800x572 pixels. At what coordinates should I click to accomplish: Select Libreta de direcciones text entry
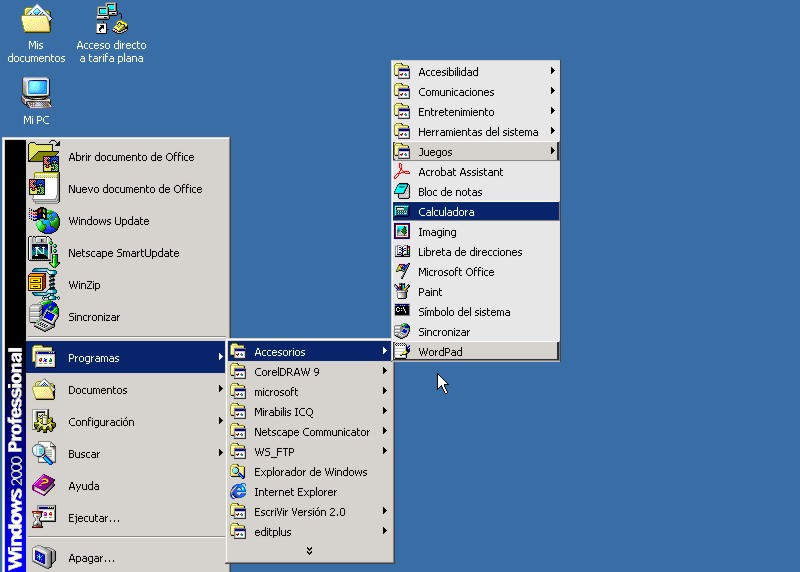(470, 252)
